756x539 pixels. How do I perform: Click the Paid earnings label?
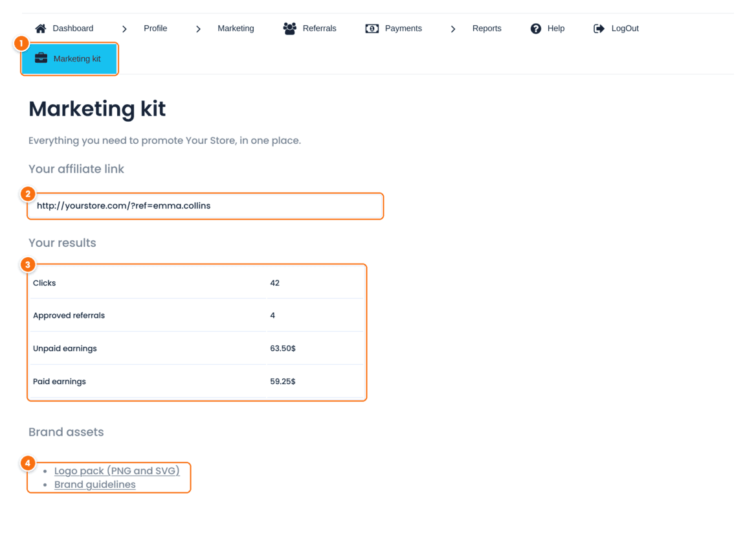60,382
